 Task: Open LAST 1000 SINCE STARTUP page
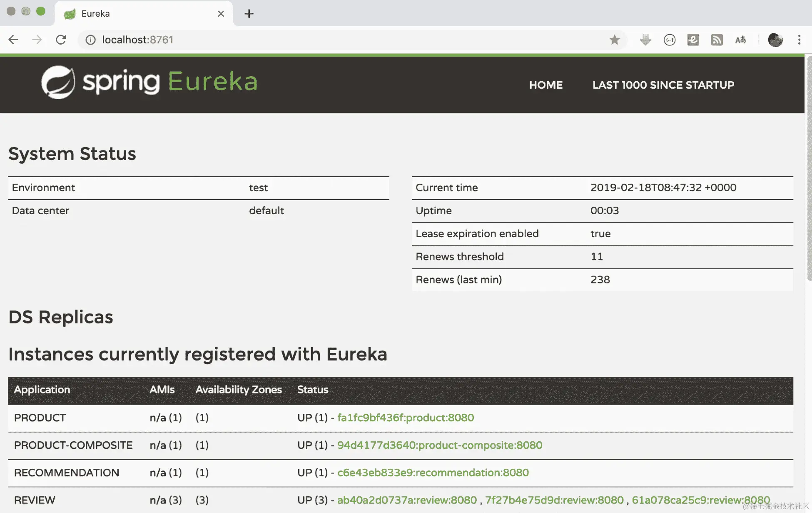(x=663, y=85)
